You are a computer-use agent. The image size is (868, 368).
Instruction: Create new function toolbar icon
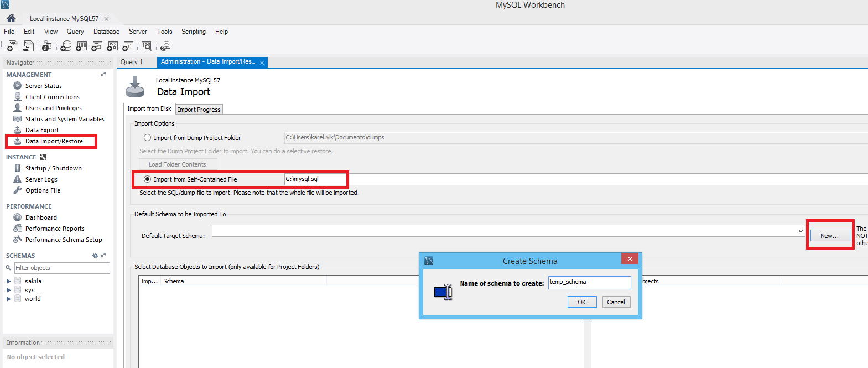pyautogui.click(x=128, y=46)
